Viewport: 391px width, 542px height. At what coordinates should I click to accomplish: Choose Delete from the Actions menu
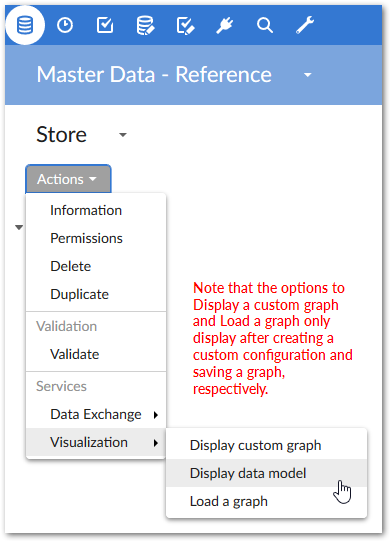[96, 267]
